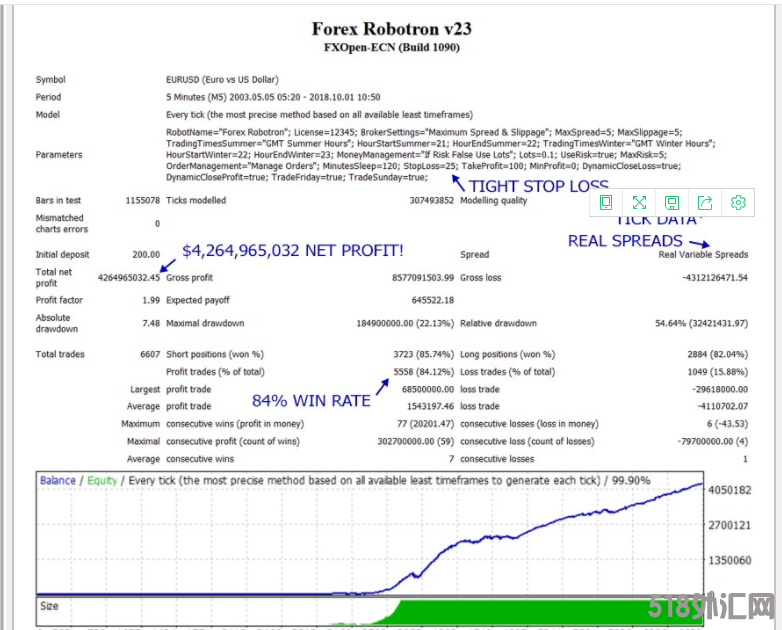Viewport: 782px width, 630px height.
Task: Expand the image to fullscreen with the arrows icon
Action: [639, 203]
